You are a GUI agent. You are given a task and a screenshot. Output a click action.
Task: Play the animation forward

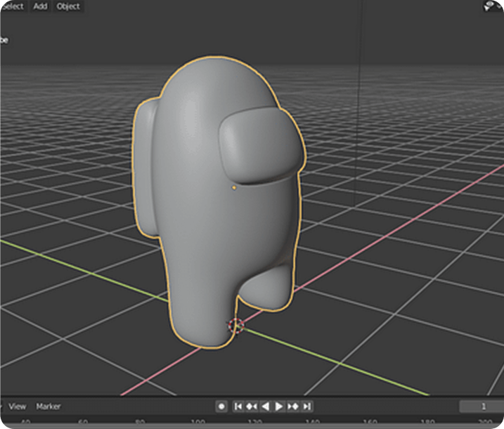click(x=278, y=406)
